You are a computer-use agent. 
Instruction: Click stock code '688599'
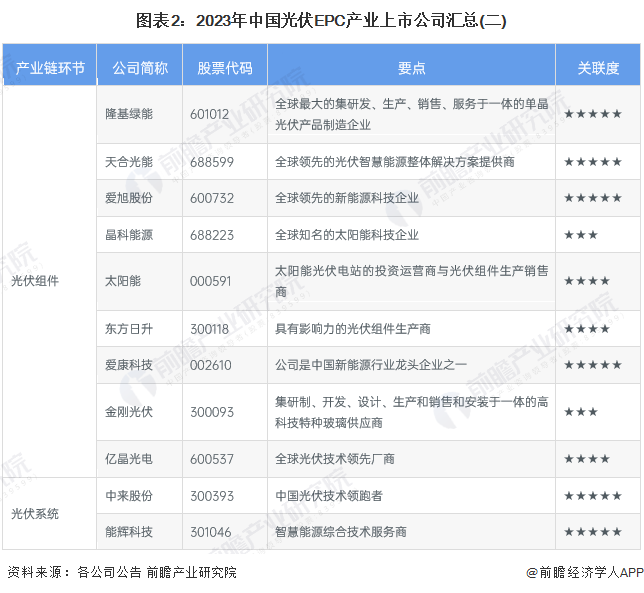click(x=212, y=162)
